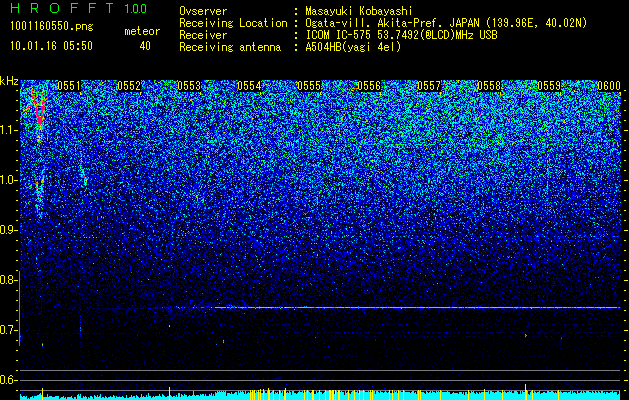
Task: Click the 0551 time marker
Action: coord(69,86)
